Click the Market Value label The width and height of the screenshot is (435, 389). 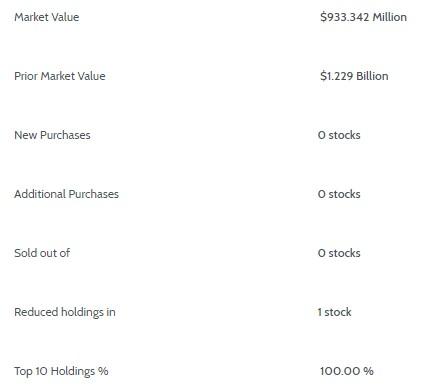(x=47, y=17)
